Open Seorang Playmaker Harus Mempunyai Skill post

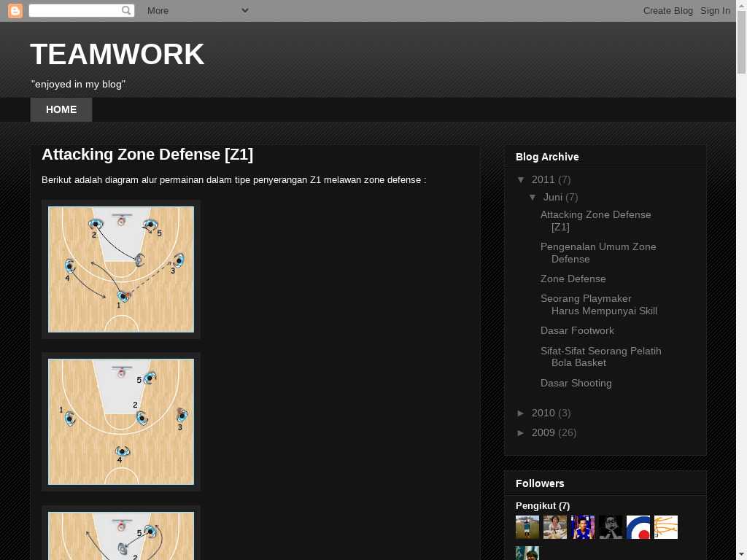(599, 305)
